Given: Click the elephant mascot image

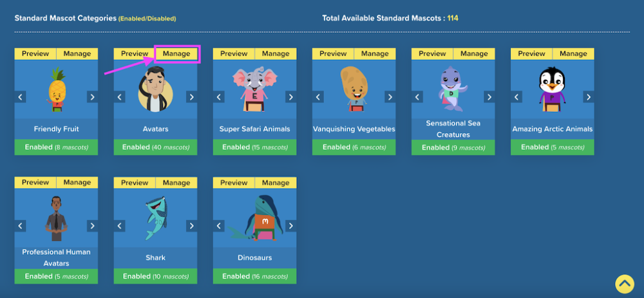Looking at the screenshot, I should [254, 89].
